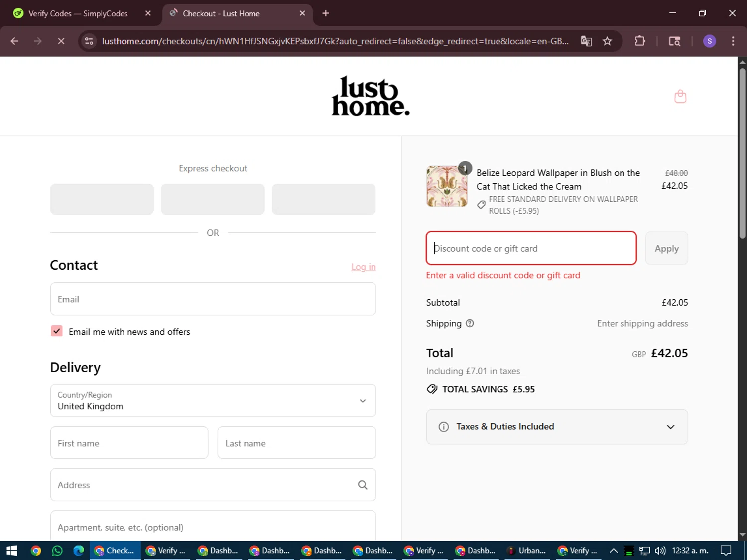Viewport: 747px width, 560px height.
Task: Open Chrome three-dot menu
Action: (733, 41)
